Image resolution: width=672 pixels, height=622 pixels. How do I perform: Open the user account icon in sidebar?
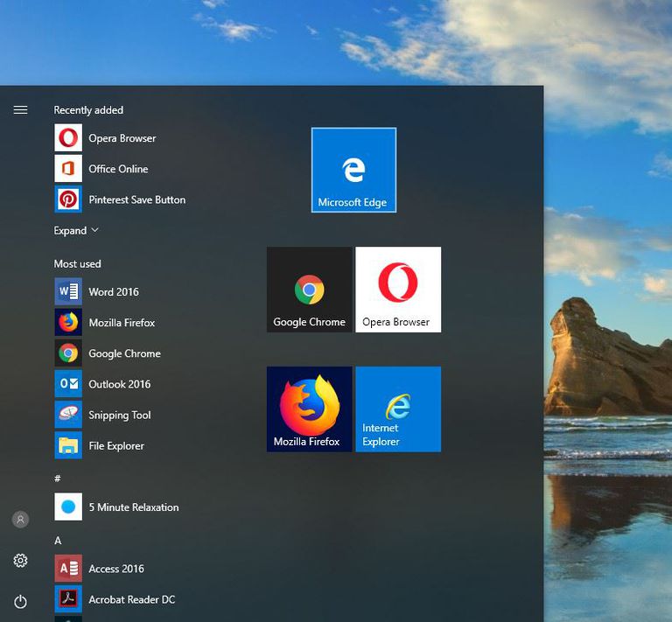coord(20,520)
